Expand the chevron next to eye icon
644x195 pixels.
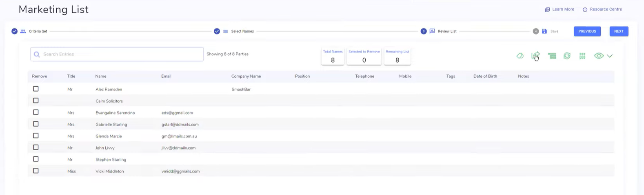pyautogui.click(x=610, y=56)
